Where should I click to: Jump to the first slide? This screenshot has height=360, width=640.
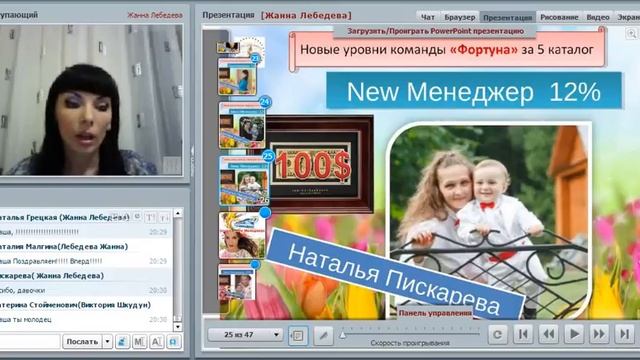[523, 334]
